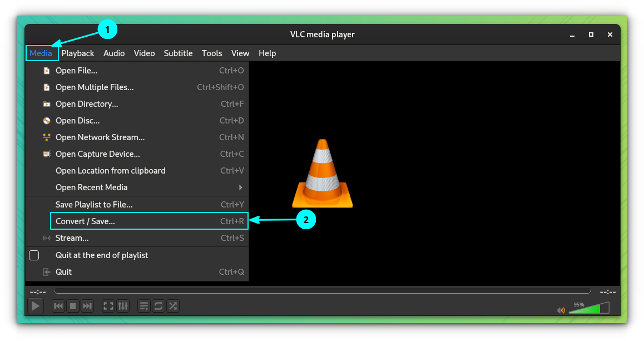644x341 pixels.
Task: Enable fullscreen video mode
Action: click(x=108, y=305)
